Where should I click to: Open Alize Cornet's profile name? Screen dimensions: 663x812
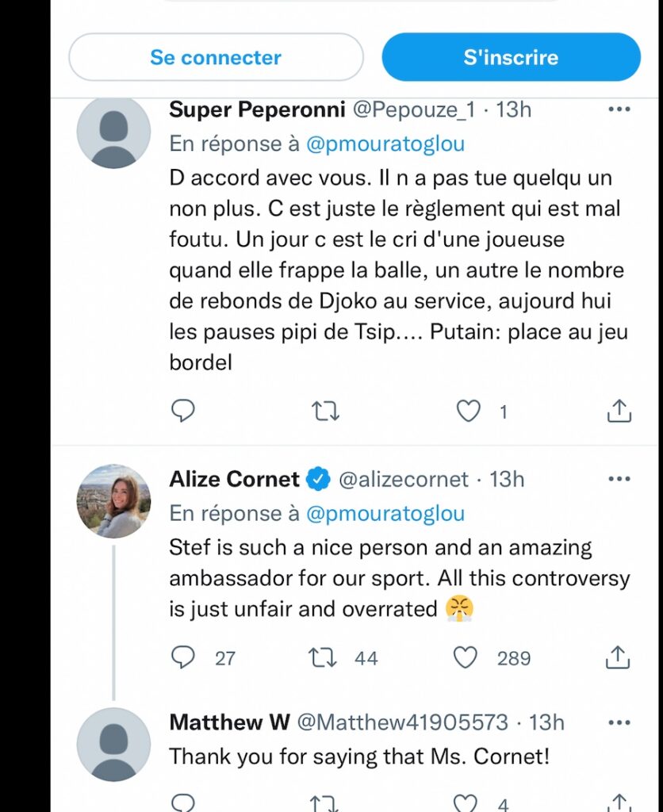pos(234,479)
